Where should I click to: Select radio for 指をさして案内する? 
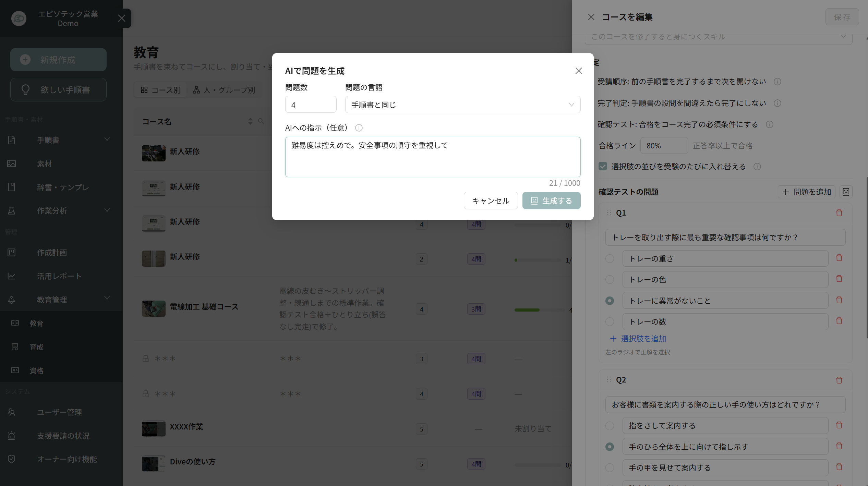(x=610, y=426)
